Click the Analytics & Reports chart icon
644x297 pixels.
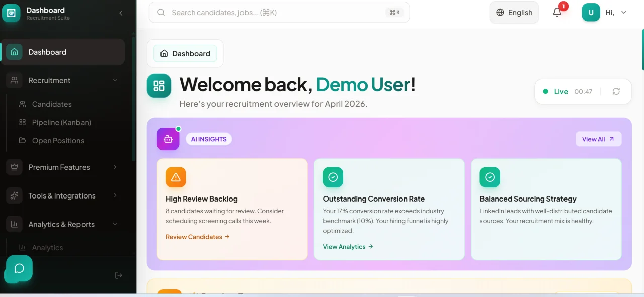pos(14,224)
